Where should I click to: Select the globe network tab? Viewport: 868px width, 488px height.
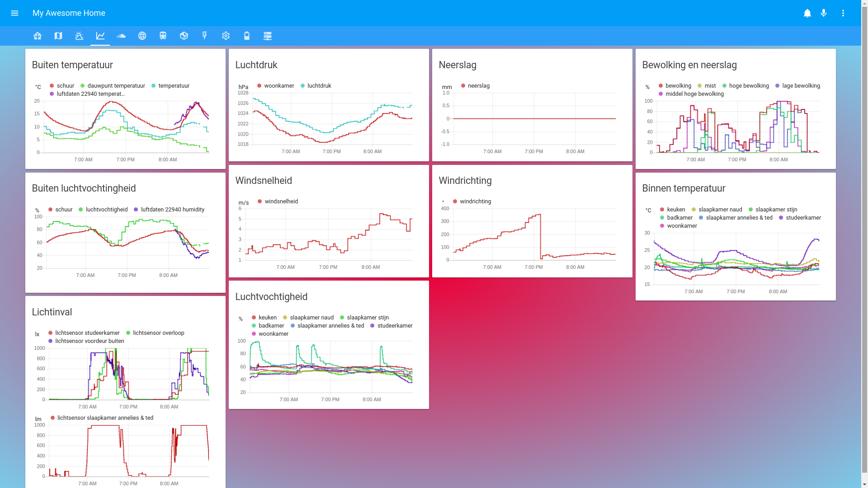point(142,36)
